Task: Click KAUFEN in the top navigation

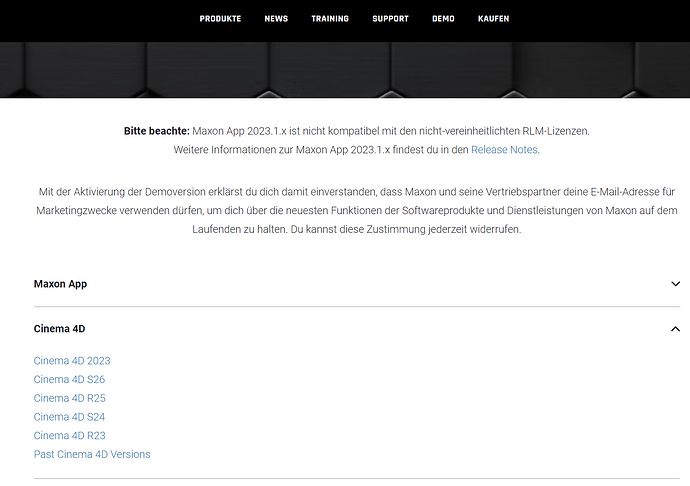Action: click(493, 18)
